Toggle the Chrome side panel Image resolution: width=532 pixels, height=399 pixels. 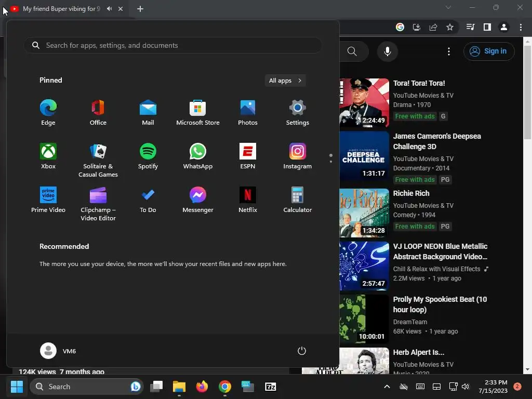[487, 27]
